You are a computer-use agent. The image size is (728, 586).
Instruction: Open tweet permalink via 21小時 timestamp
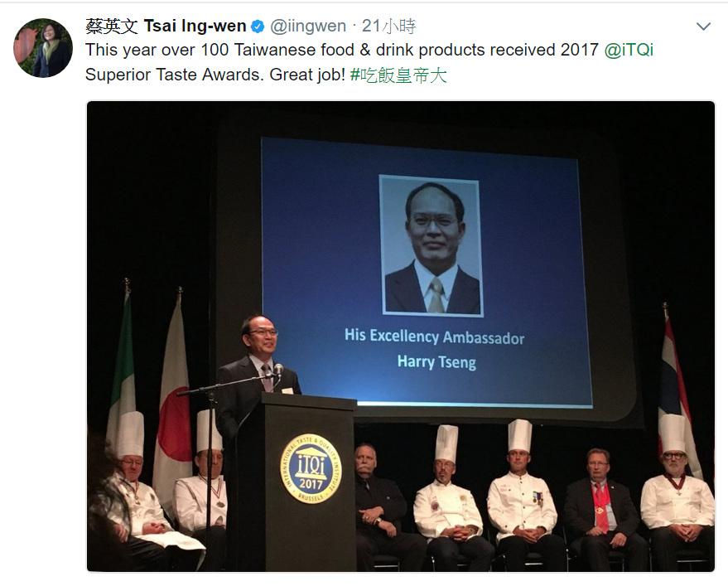388,26
